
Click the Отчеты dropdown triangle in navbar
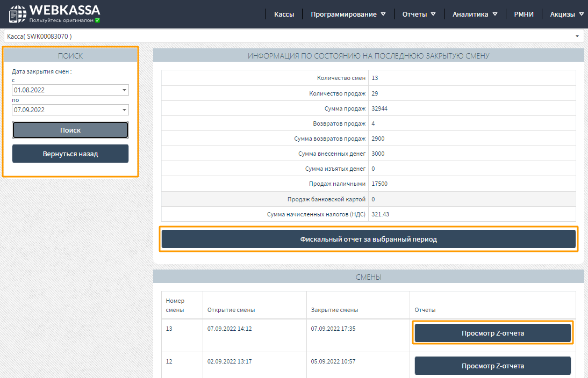(x=433, y=14)
